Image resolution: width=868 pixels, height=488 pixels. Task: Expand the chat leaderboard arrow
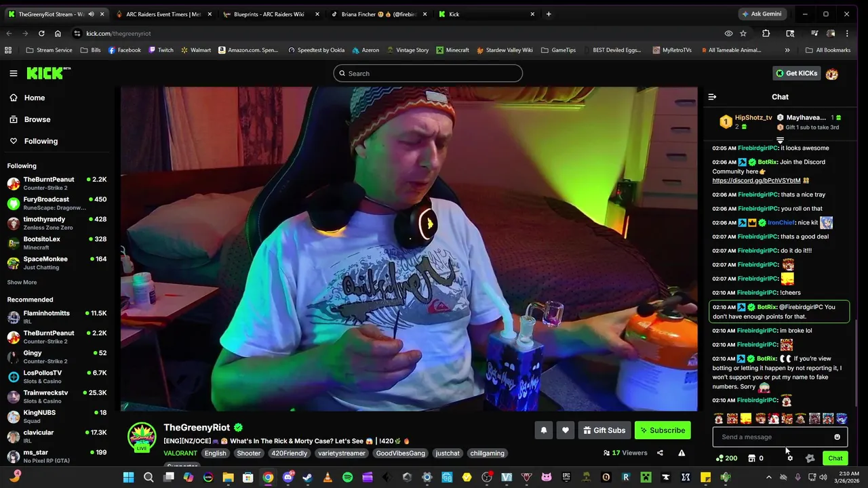coord(780,140)
